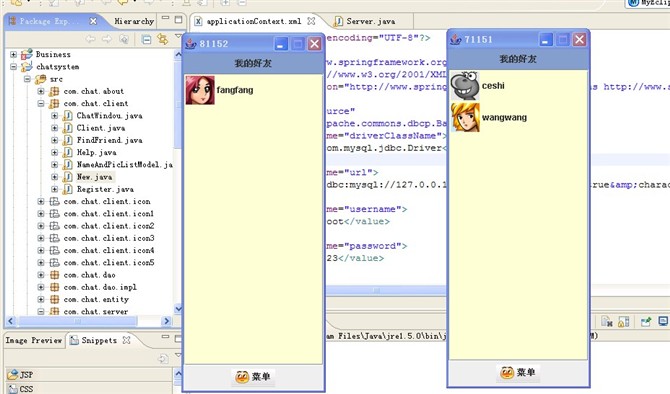Open Package Explorer view menu triangle

tap(178, 37)
